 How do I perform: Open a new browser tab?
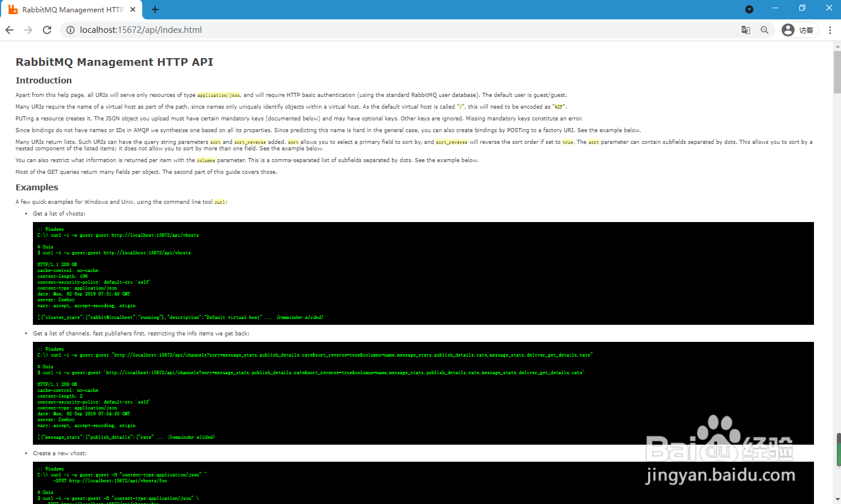pyautogui.click(x=155, y=9)
